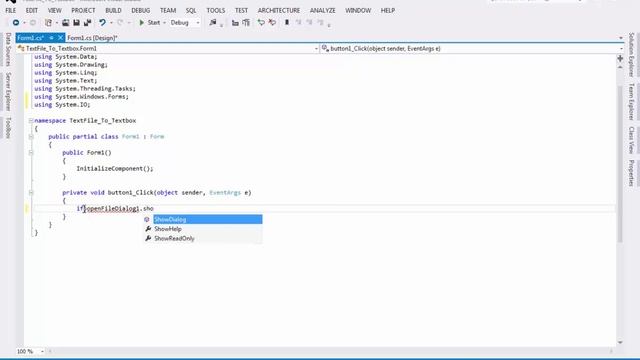This screenshot has height=360, width=640.
Task: Collapse the namespace TextFile_To_Textbox block
Action: [31, 121]
